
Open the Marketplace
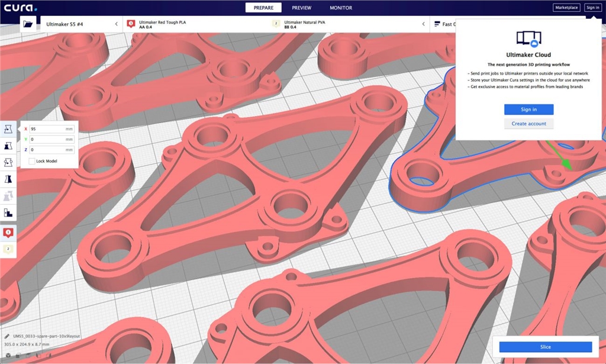coord(566,8)
